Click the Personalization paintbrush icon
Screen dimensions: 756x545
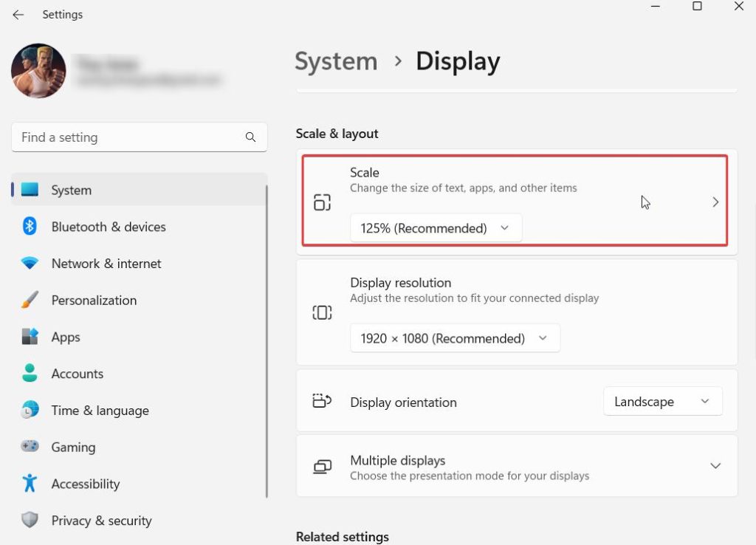(30, 301)
